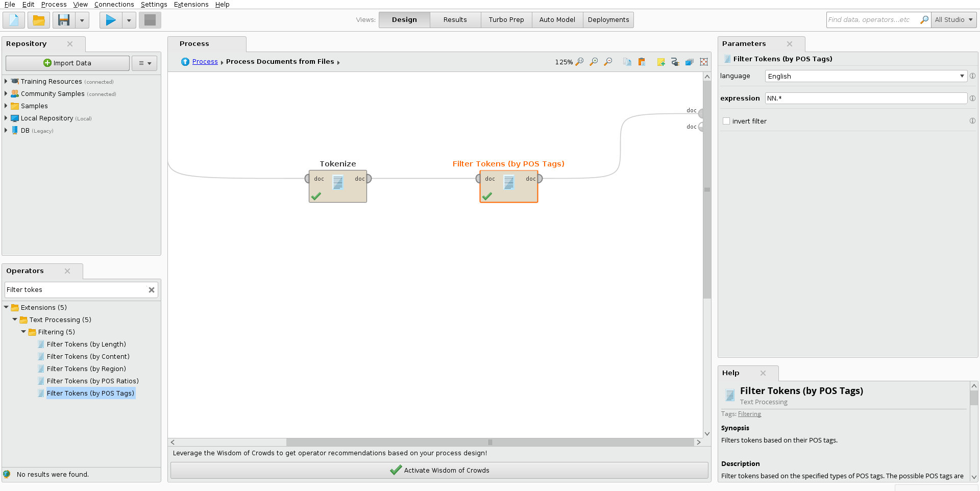Open the Extensions menu
980x491 pixels.
click(191, 5)
